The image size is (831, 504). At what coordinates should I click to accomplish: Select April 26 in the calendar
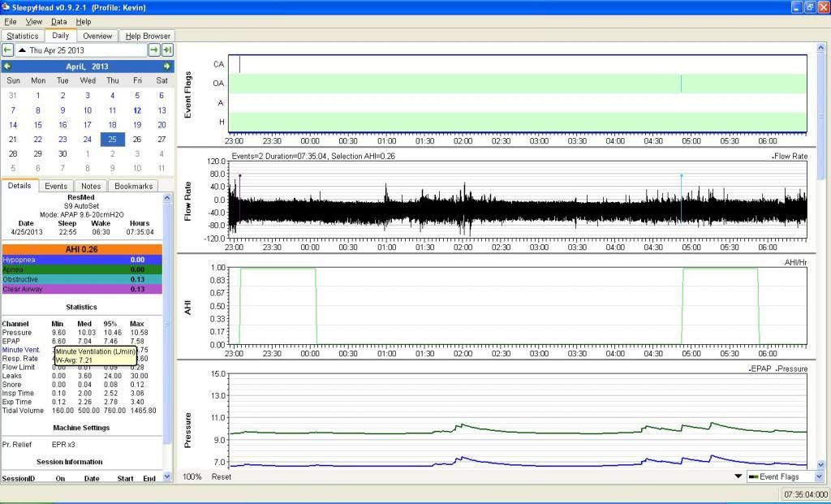[x=137, y=140]
